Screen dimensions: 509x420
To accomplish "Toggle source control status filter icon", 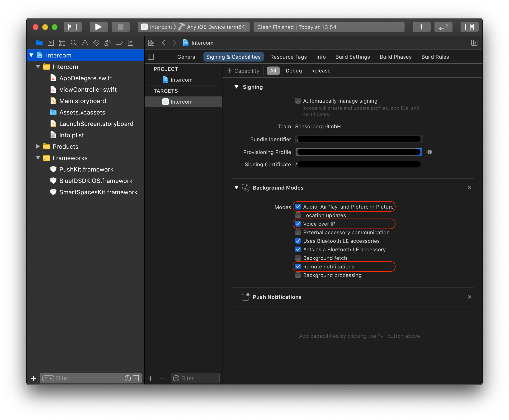I will [136, 378].
